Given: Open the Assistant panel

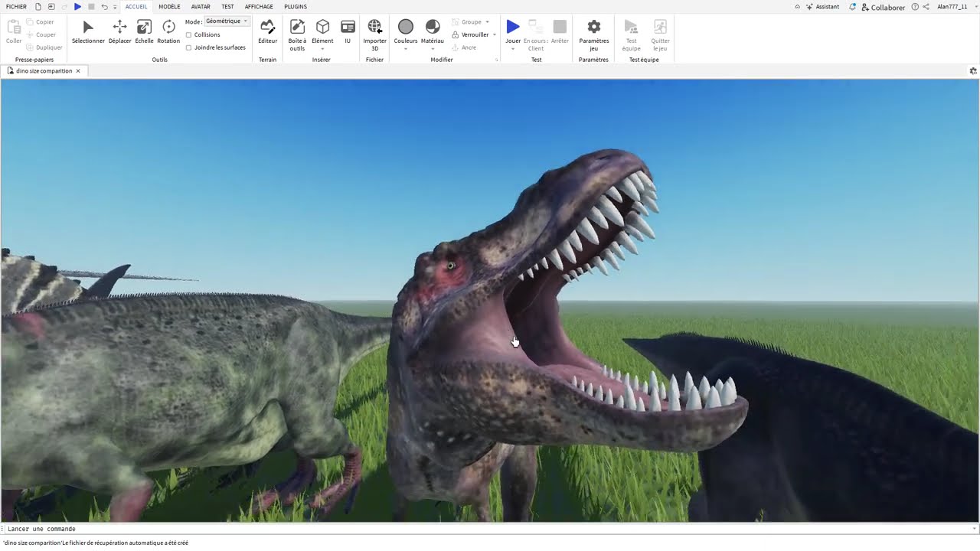Looking at the screenshot, I should click(x=822, y=7).
